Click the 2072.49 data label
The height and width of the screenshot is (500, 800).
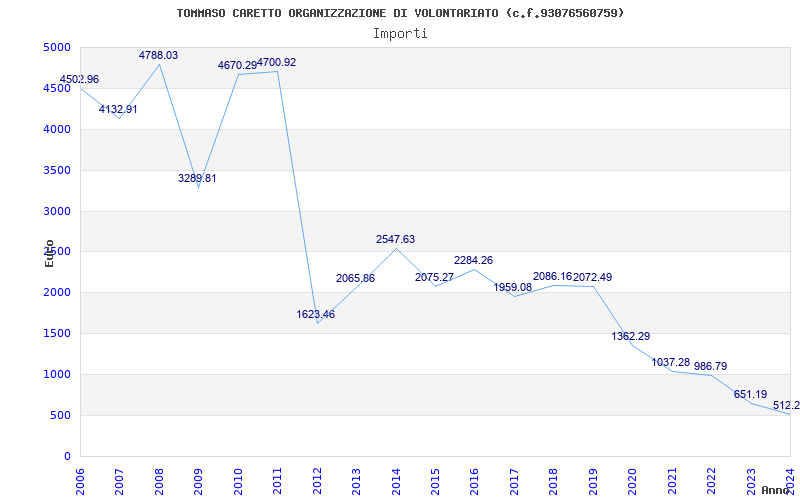[x=592, y=278]
